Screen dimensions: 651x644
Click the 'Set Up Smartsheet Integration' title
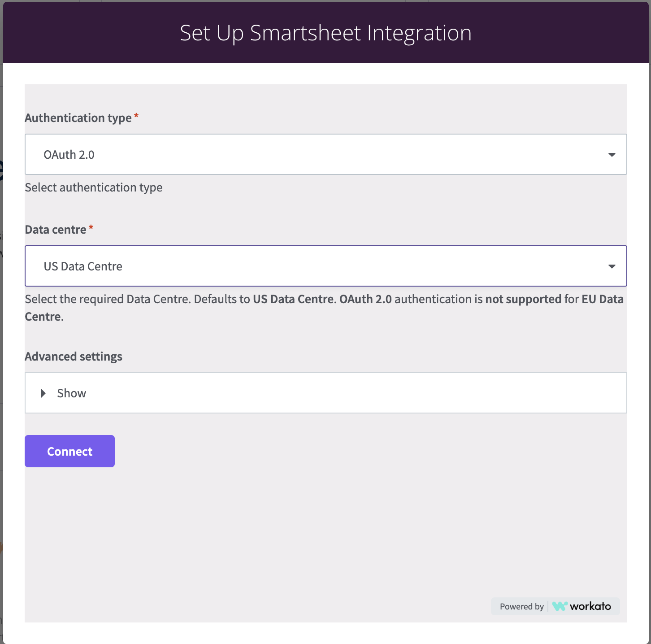(325, 33)
